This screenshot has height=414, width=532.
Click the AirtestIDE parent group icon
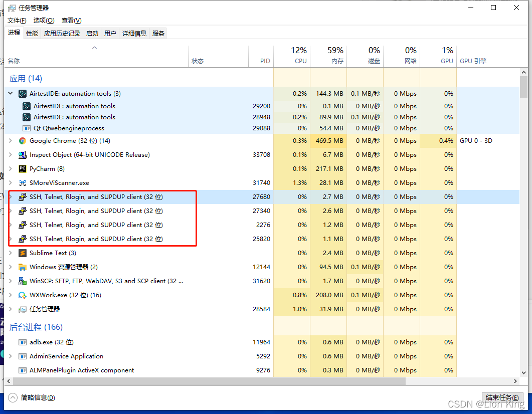(23, 94)
